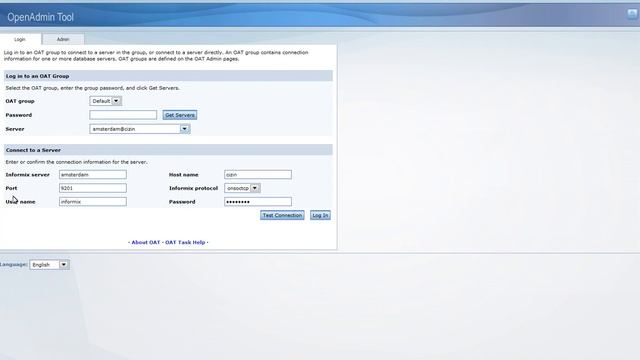Click the top-right header icon
The height and width of the screenshot is (360, 640).
[x=632, y=14]
